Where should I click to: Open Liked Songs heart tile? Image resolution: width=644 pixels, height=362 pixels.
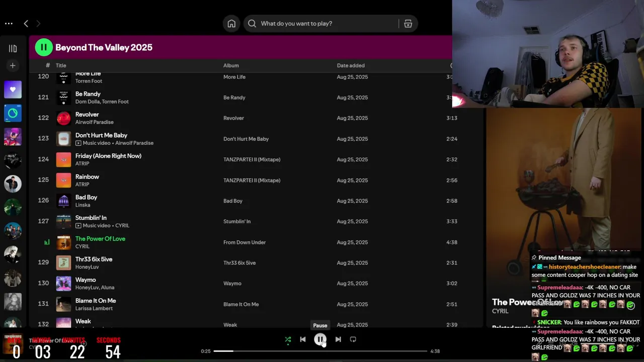13,89
